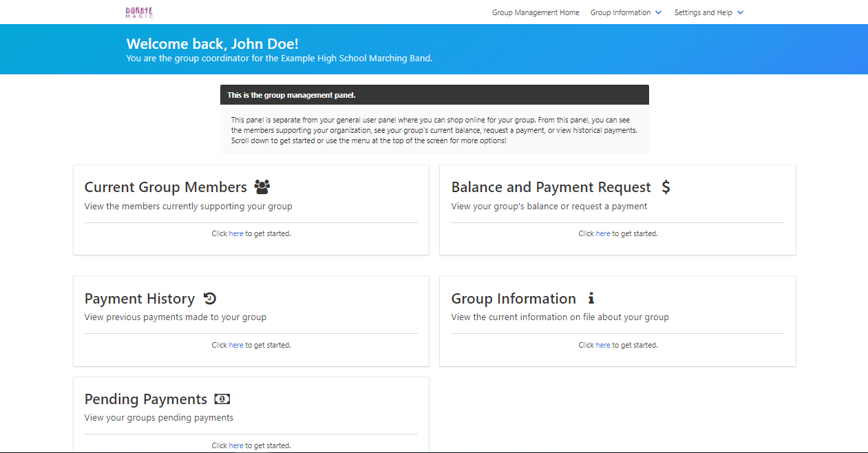Click the Pending Payments card heading
The width and height of the screenshot is (868, 453).
pos(146,399)
